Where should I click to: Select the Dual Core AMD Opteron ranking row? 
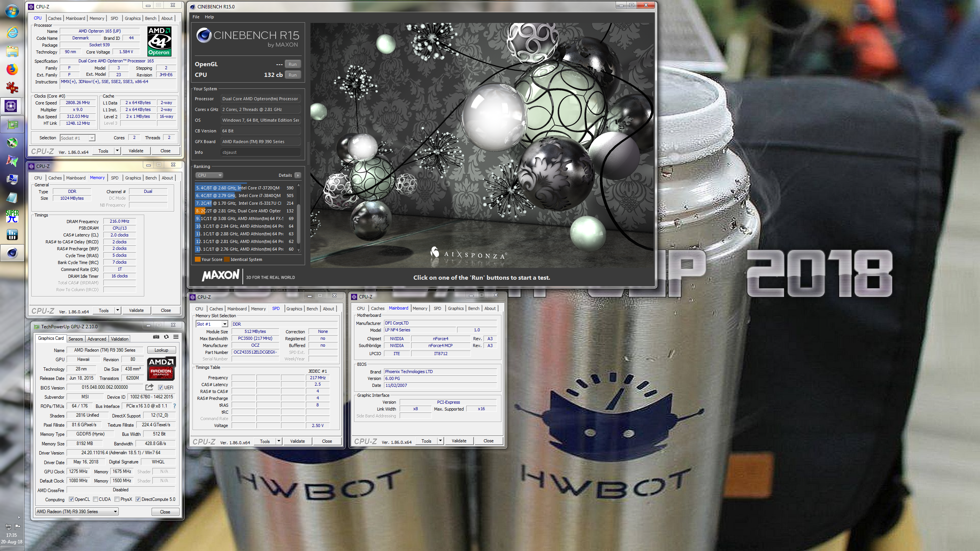pyautogui.click(x=245, y=211)
